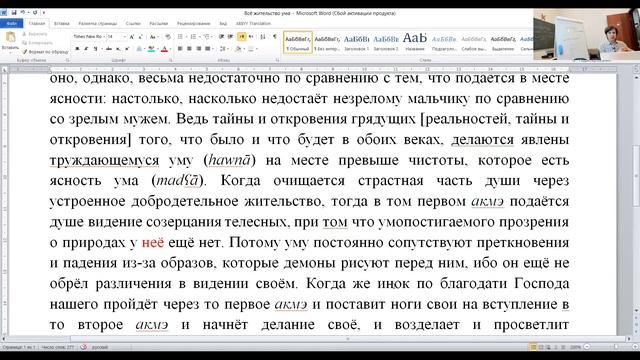Decrease font size with shrink button
This screenshot has height=360, width=640.
coord(140,37)
